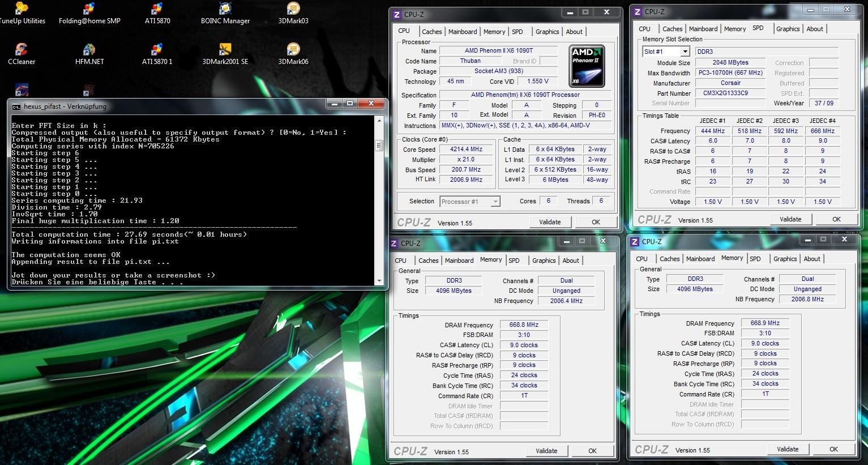Select Graphics tab in the SPD CPU-Z window

click(x=788, y=29)
